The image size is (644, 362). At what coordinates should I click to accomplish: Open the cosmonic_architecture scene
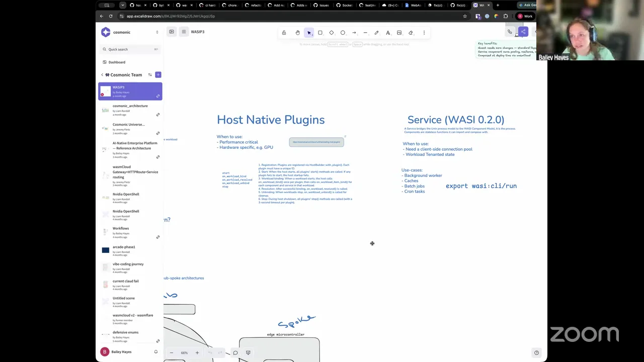tap(130, 110)
